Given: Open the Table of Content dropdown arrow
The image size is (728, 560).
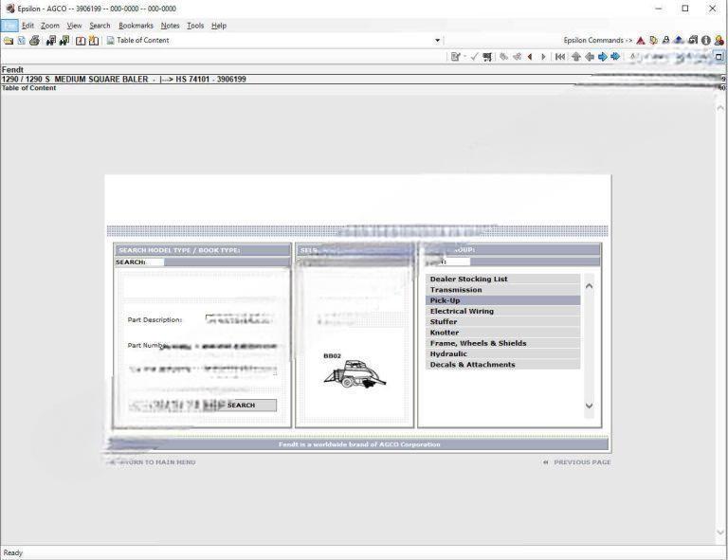Looking at the screenshot, I should click(x=437, y=41).
